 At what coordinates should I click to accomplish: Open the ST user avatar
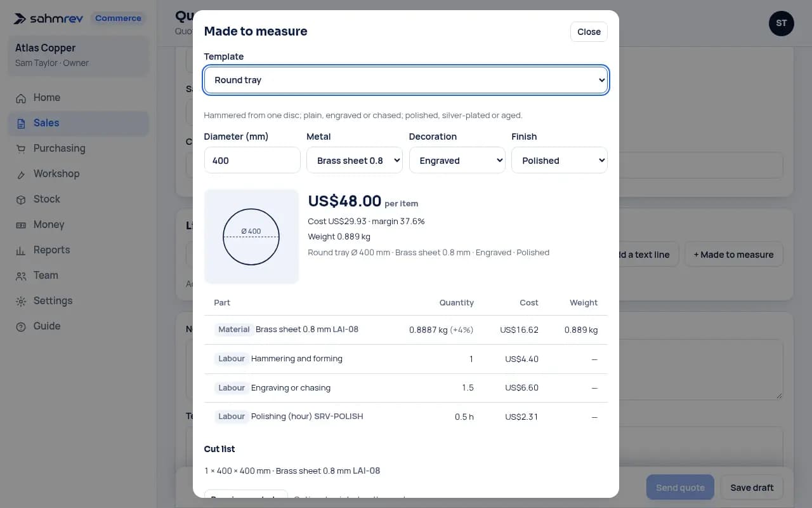[782, 23]
